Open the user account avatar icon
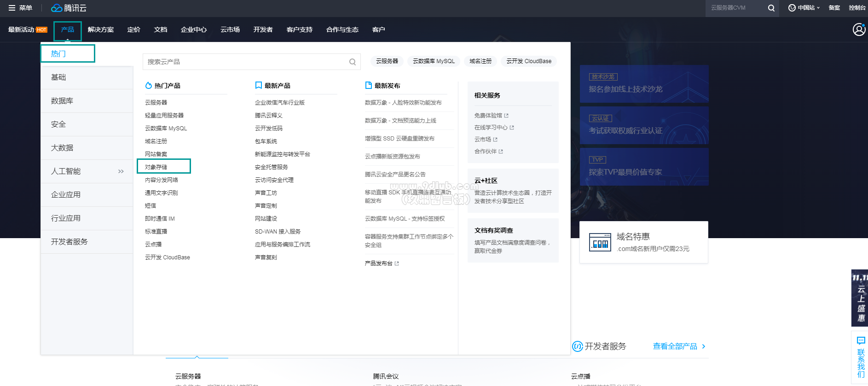Screen dimensions: 868x386 click(x=859, y=29)
